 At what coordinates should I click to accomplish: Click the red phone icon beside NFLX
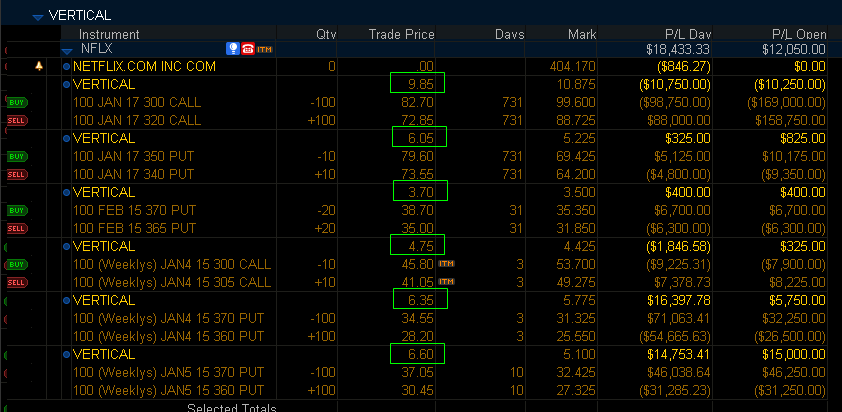[248, 49]
